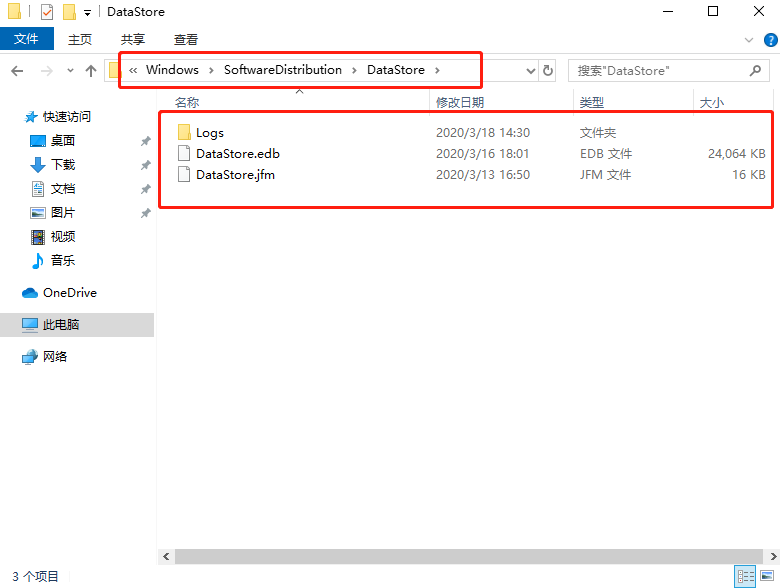Customize Quick Access Toolbar dropdown
Screen dimensions: 780x588
click(x=87, y=12)
